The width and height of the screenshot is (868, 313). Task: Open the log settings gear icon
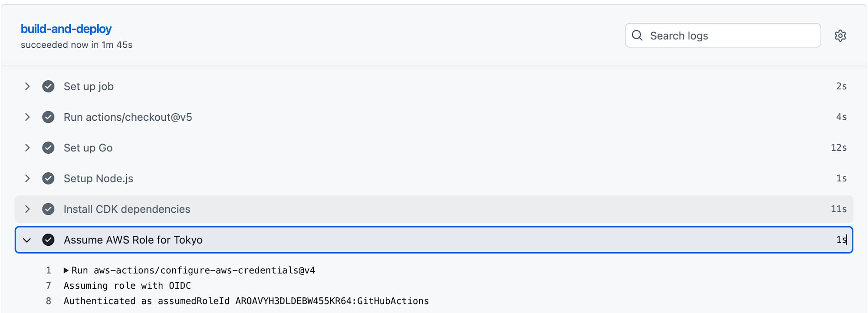(x=840, y=36)
